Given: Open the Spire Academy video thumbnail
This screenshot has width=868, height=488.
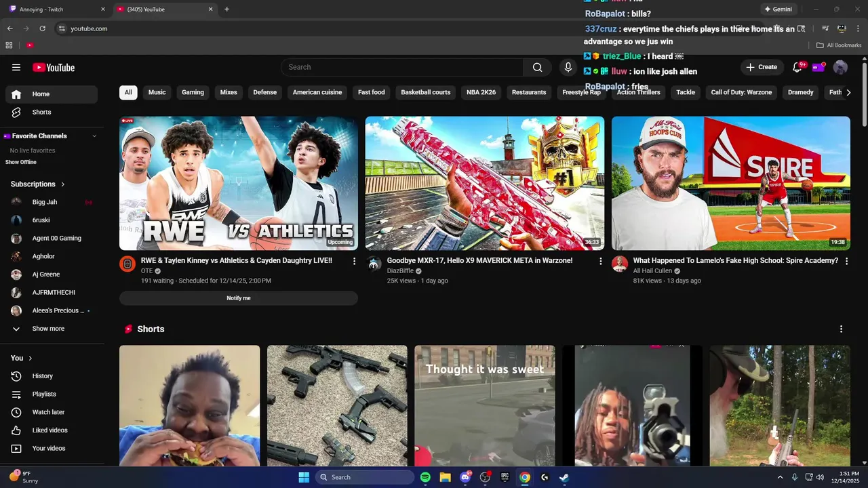Looking at the screenshot, I should [x=731, y=183].
